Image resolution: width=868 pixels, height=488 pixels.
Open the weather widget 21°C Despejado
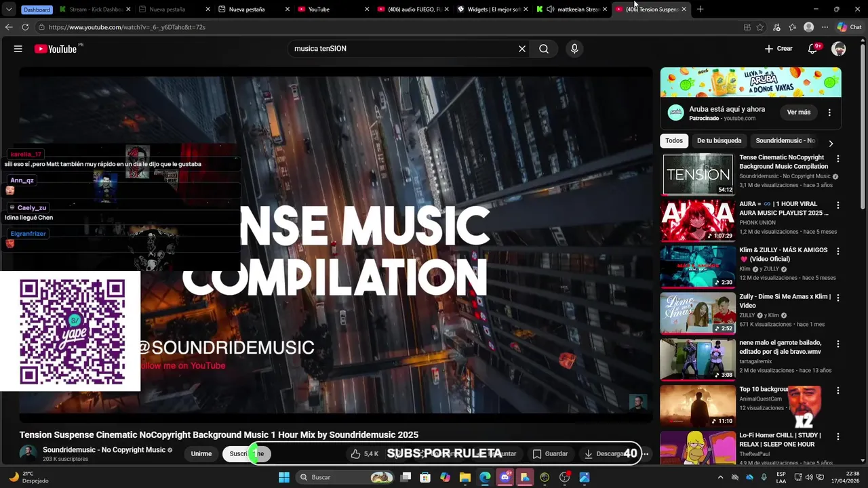[x=28, y=477]
